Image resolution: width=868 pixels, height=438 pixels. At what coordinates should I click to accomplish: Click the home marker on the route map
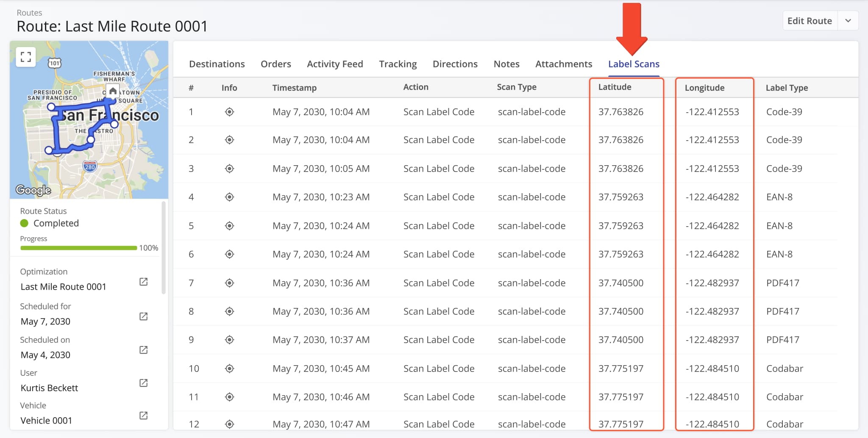click(112, 91)
